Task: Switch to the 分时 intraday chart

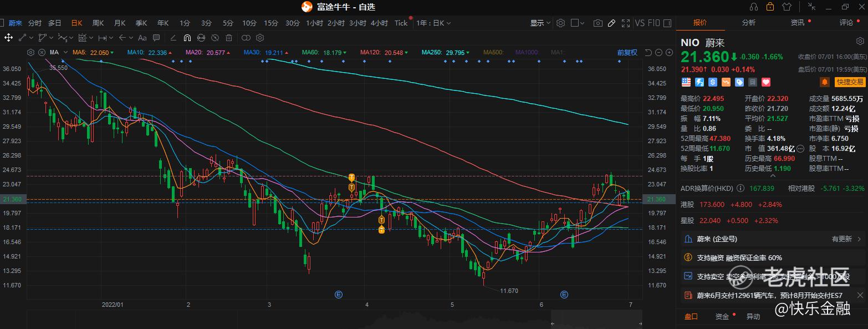Action: tap(35, 23)
